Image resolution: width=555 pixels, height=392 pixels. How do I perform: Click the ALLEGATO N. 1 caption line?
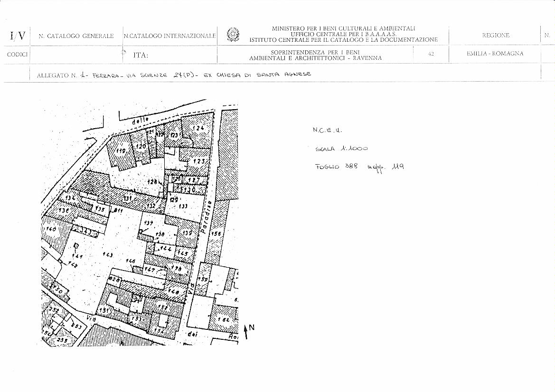pos(174,75)
